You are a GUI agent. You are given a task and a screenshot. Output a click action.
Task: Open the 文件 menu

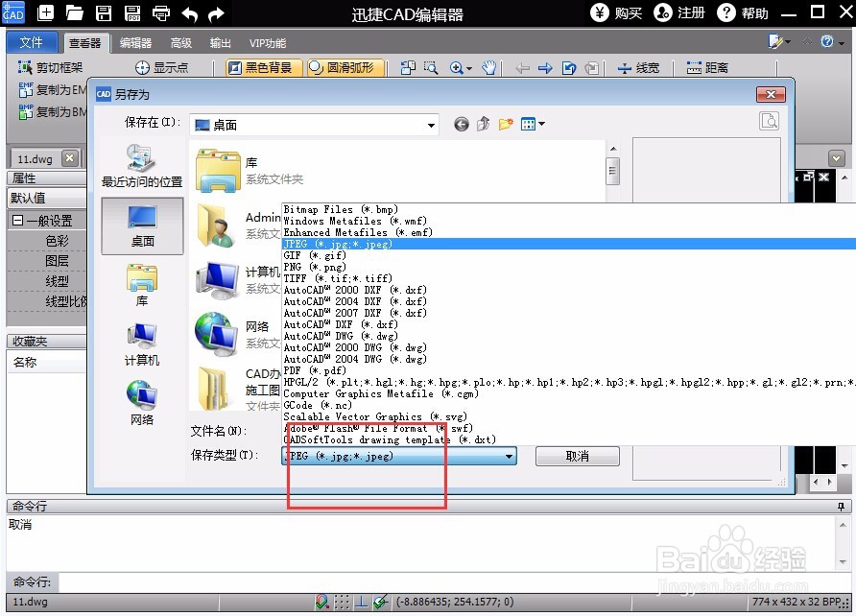point(31,42)
